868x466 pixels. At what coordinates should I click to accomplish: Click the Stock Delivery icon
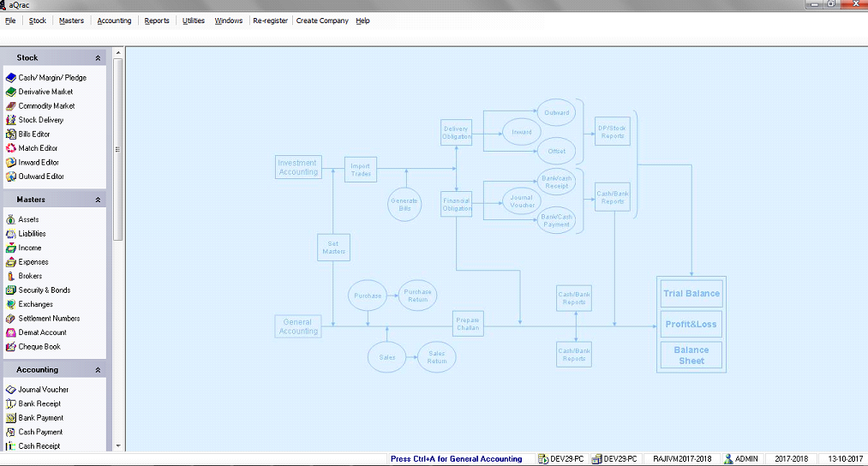10,120
